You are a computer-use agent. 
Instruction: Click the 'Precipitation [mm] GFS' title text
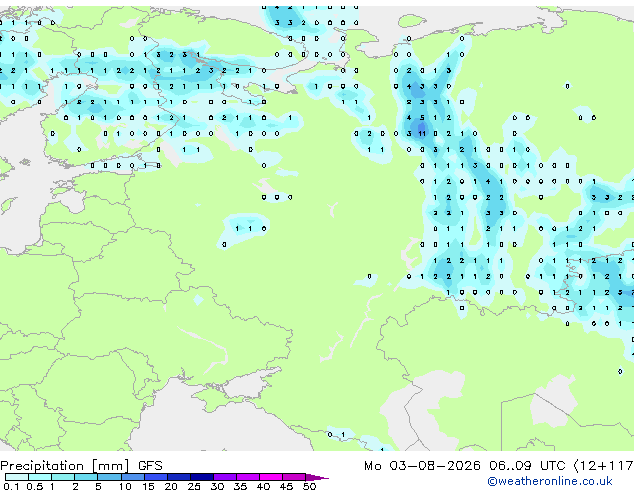tap(81, 466)
